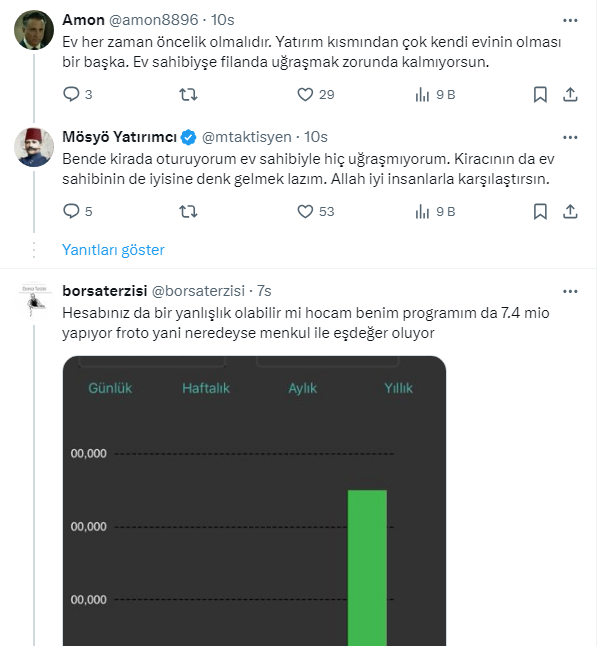Select the Aylık tab in chart

point(303,388)
